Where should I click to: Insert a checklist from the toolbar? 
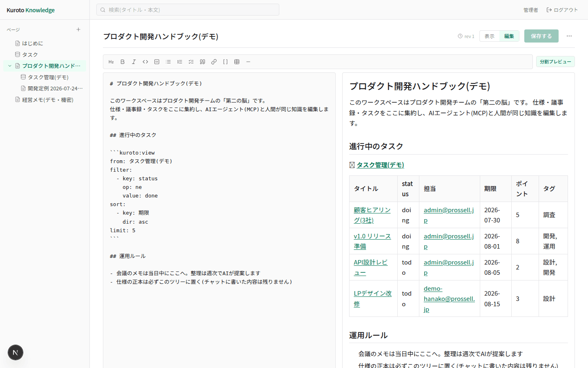click(x=191, y=62)
